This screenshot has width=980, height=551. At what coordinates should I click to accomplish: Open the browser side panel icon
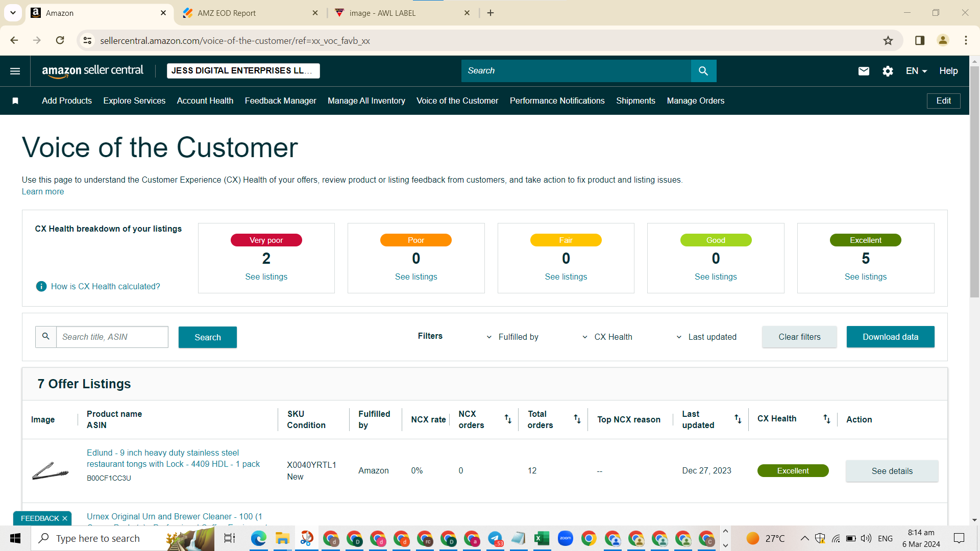(920, 40)
